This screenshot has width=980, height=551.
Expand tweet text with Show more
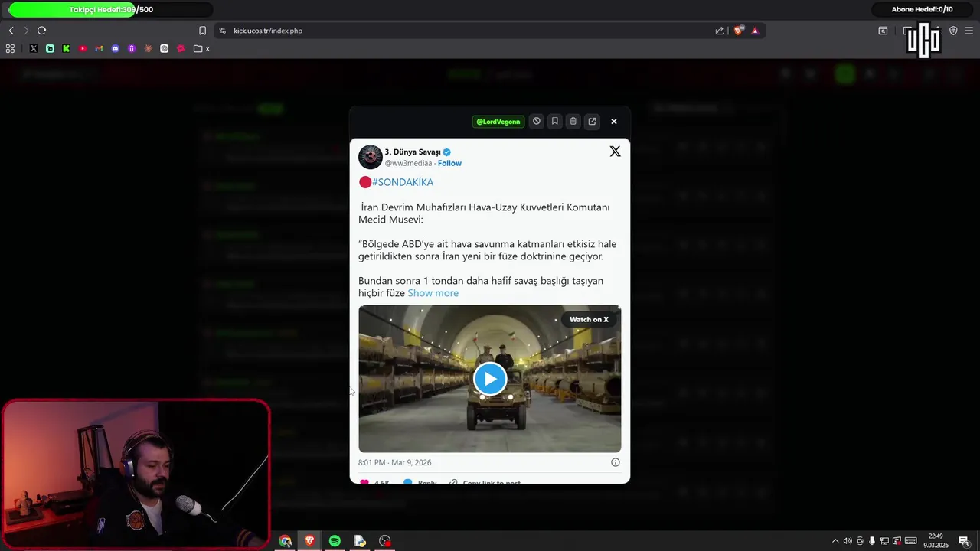(x=433, y=293)
